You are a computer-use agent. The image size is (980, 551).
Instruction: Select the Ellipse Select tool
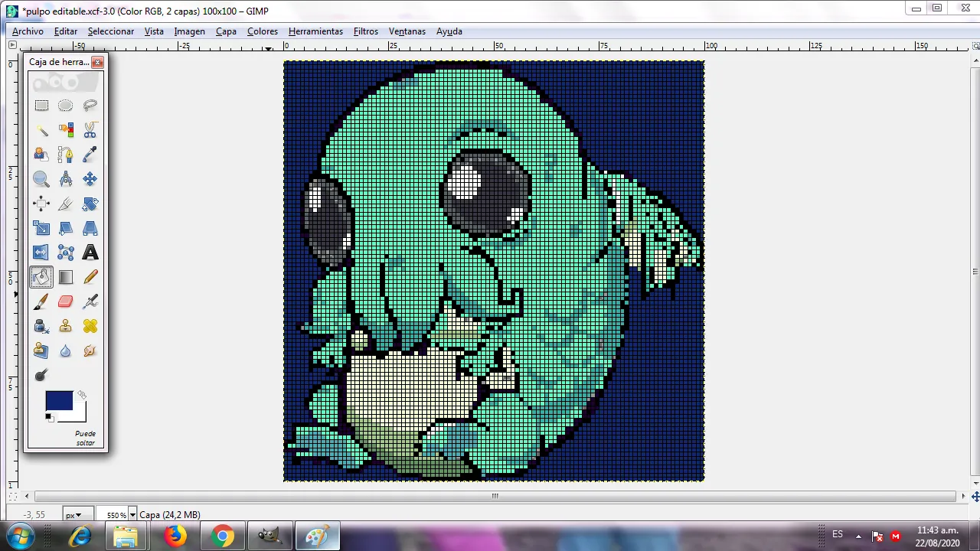coord(66,106)
